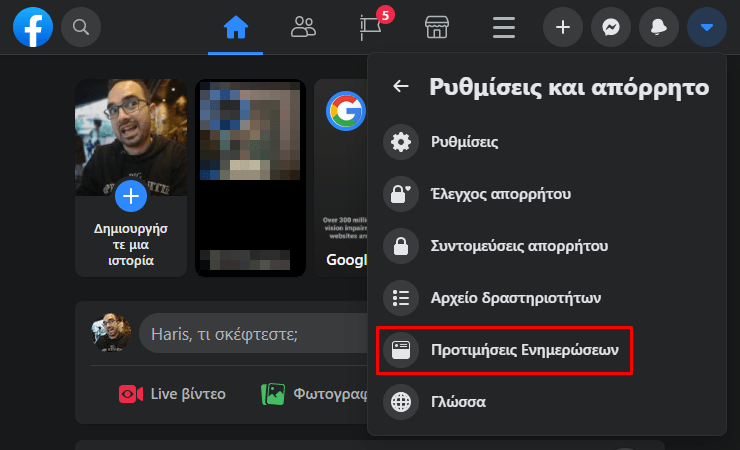The width and height of the screenshot is (740, 450).
Task: Click the Ρυθμίσεις και απόρρητο heading
Action: point(569,87)
